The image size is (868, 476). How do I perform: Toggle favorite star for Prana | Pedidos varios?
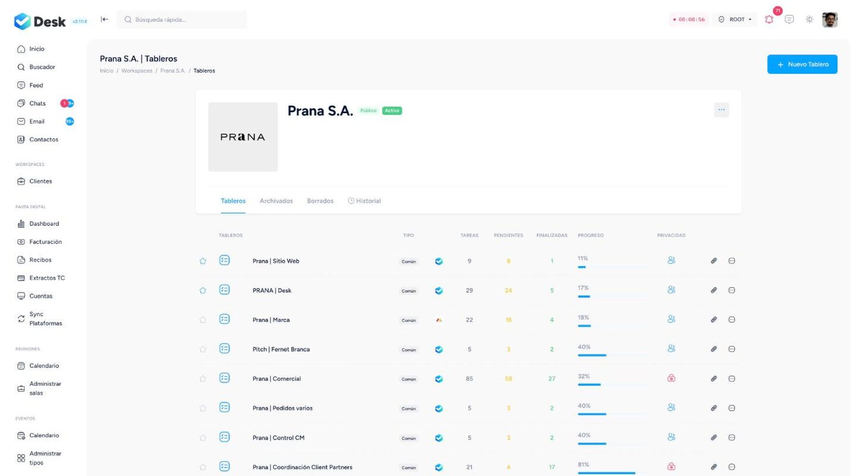coord(203,408)
